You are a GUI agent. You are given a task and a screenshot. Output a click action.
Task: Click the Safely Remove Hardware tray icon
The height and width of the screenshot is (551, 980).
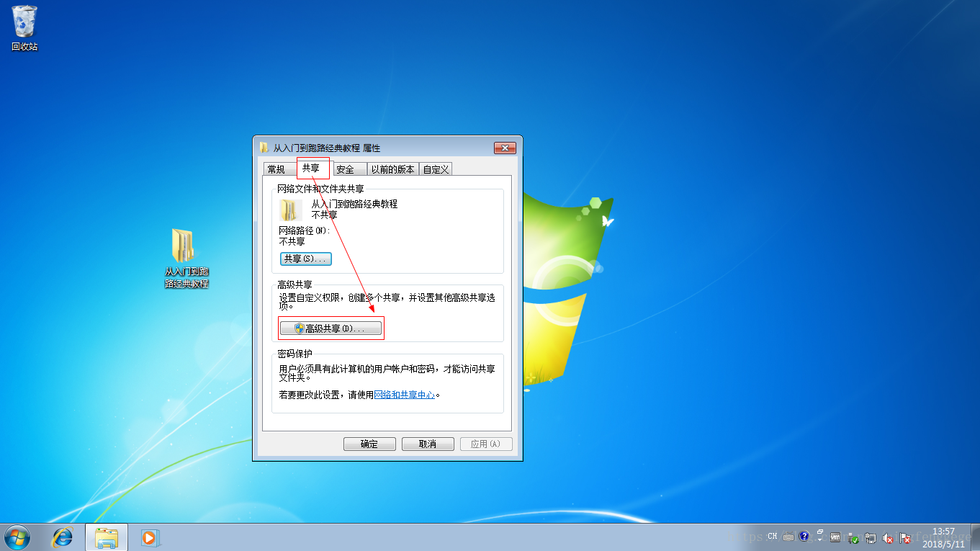[x=853, y=538]
